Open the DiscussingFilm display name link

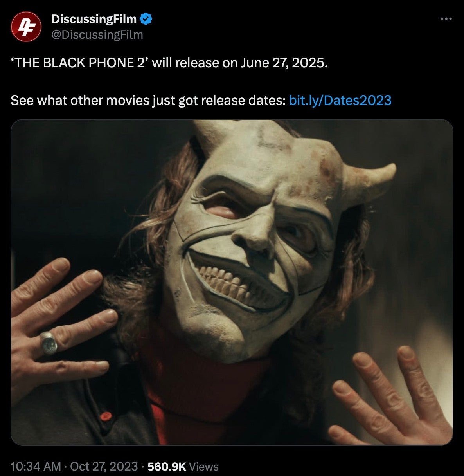(94, 18)
